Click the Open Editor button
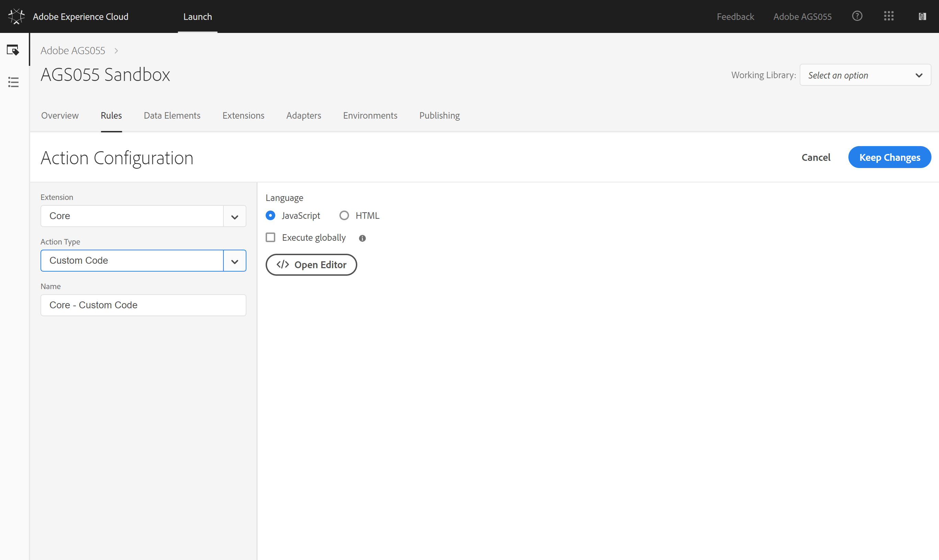The image size is (939, 560). pos(311,264)
